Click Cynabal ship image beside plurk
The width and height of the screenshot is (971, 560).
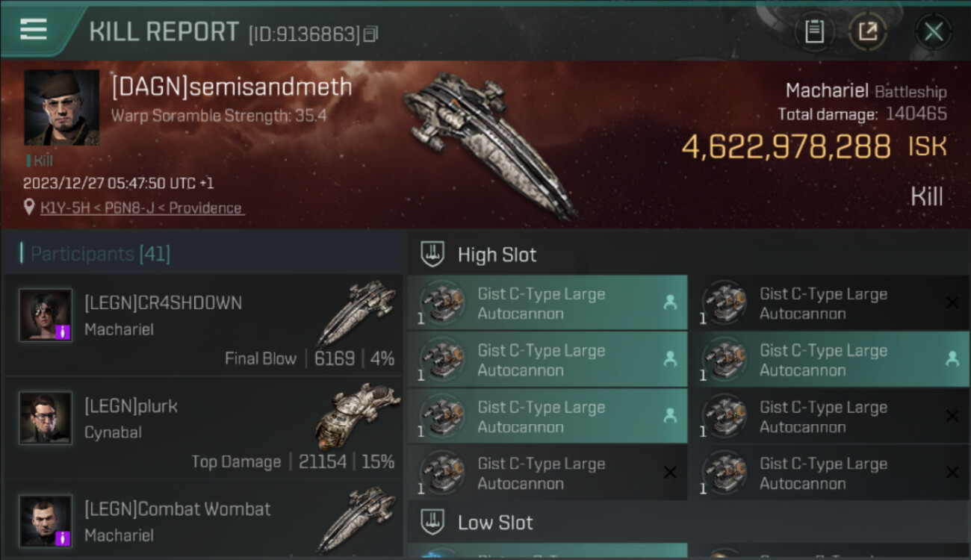point(353,417)
